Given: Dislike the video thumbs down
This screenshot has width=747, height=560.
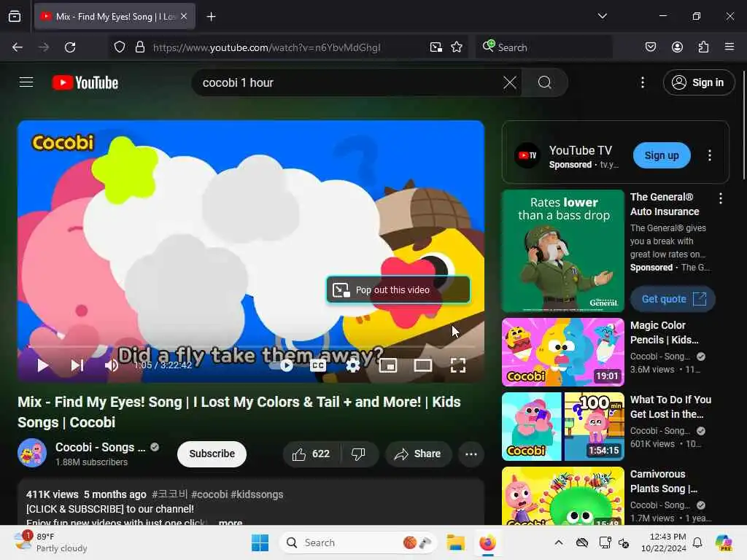Looking at the screenshot, I should point(359,454).
